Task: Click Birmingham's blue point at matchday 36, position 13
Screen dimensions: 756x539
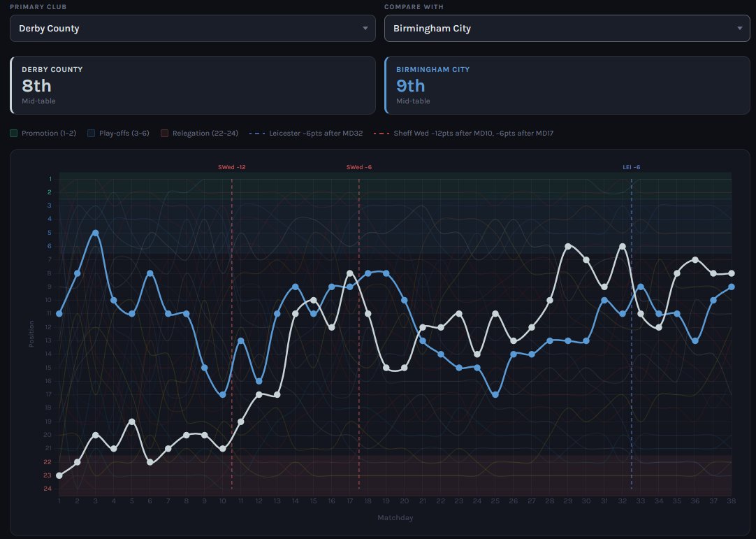Action: click(695, 340)
